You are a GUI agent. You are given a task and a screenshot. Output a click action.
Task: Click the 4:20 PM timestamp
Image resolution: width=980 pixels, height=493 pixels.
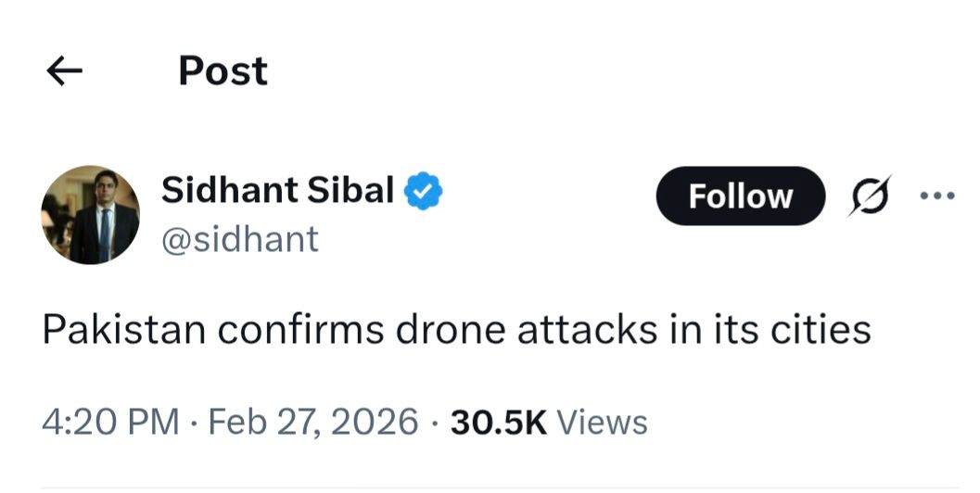(110, 423)
